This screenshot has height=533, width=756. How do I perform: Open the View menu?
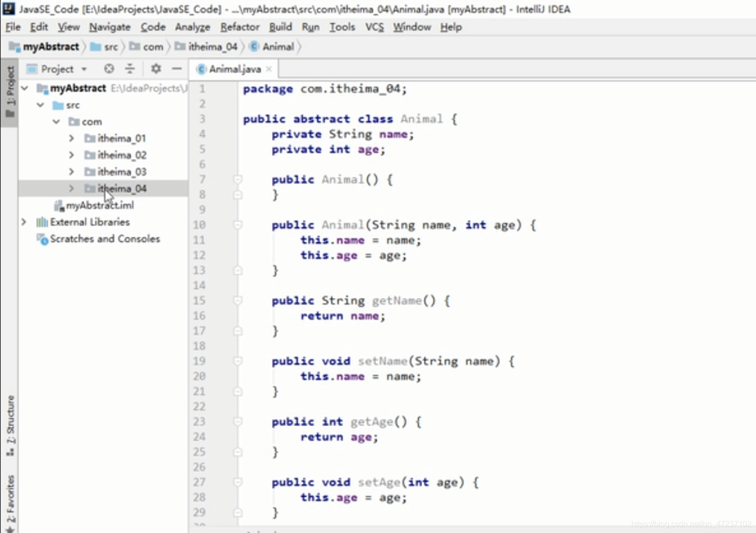point(69,27)
